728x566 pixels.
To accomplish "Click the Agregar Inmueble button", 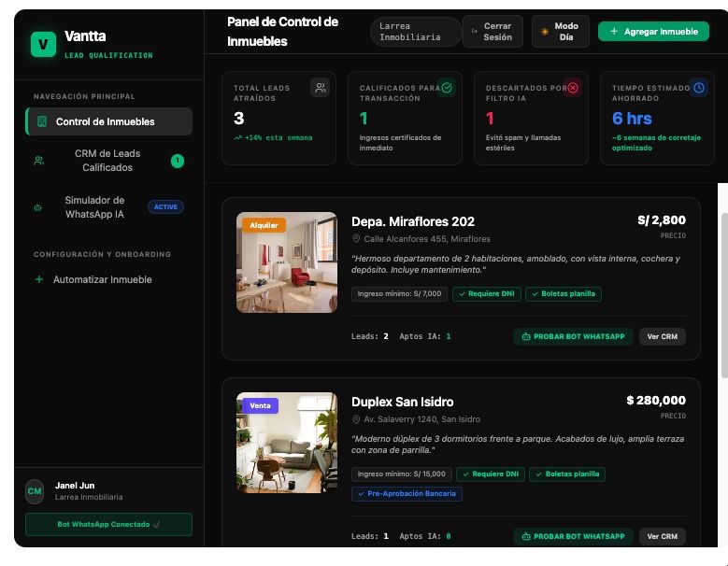I will pyautogui.click(x=653, y=32).
